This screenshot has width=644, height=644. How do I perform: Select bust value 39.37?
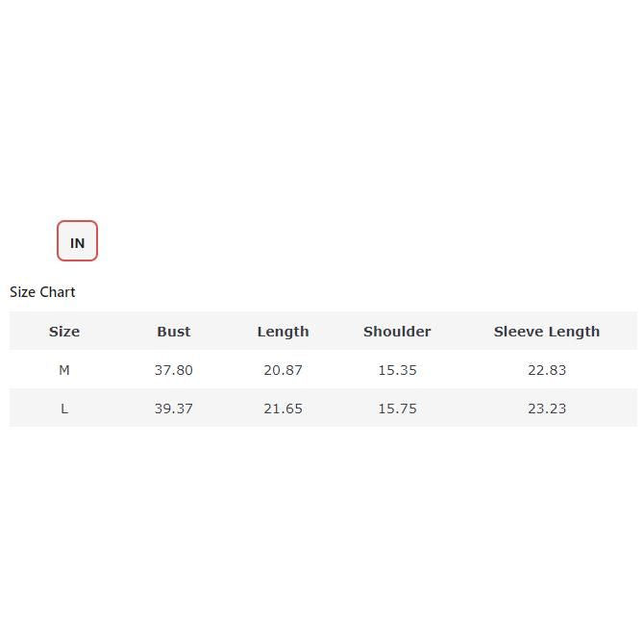(x=174, y=409)
